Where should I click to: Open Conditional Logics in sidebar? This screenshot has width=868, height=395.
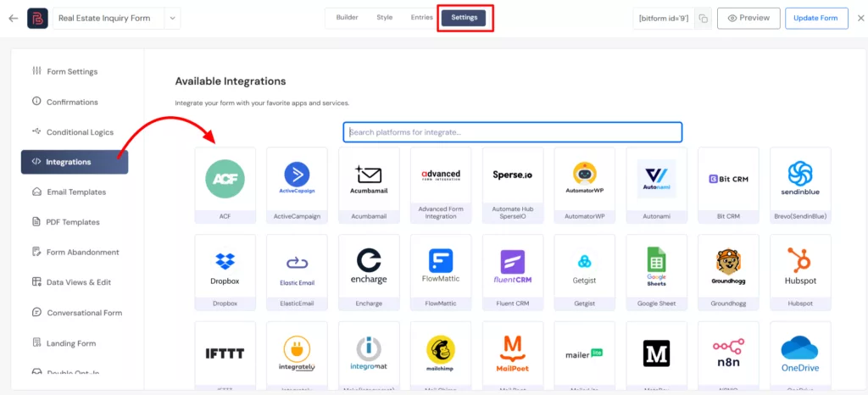point(75,132)
